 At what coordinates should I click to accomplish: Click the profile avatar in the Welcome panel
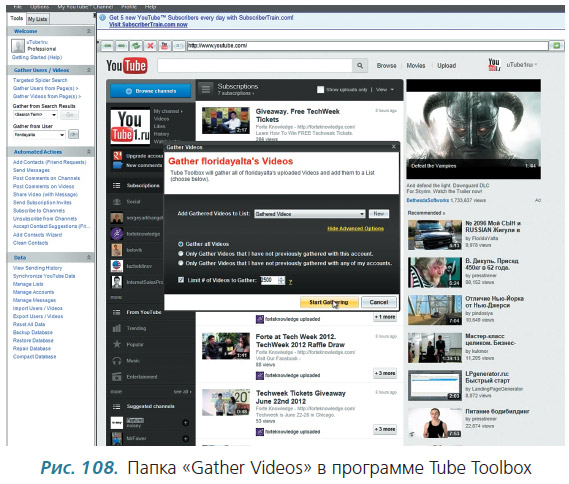18,46
